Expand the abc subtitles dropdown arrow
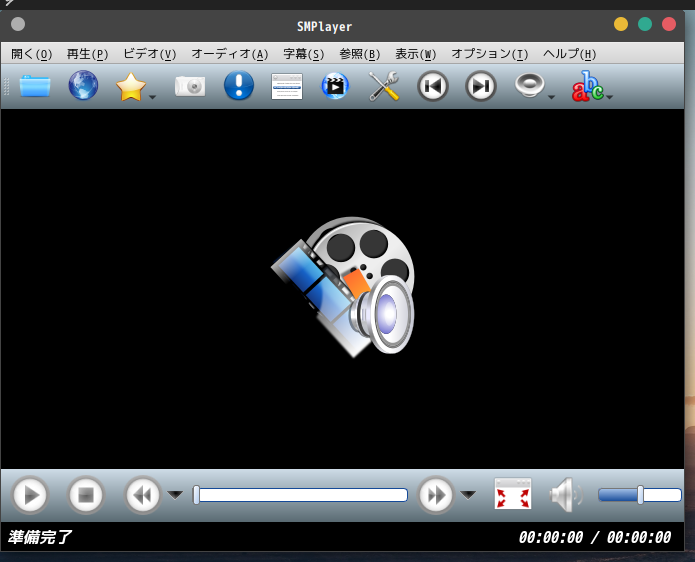Screen dimensions: 695x562 [x=609, y=97]
